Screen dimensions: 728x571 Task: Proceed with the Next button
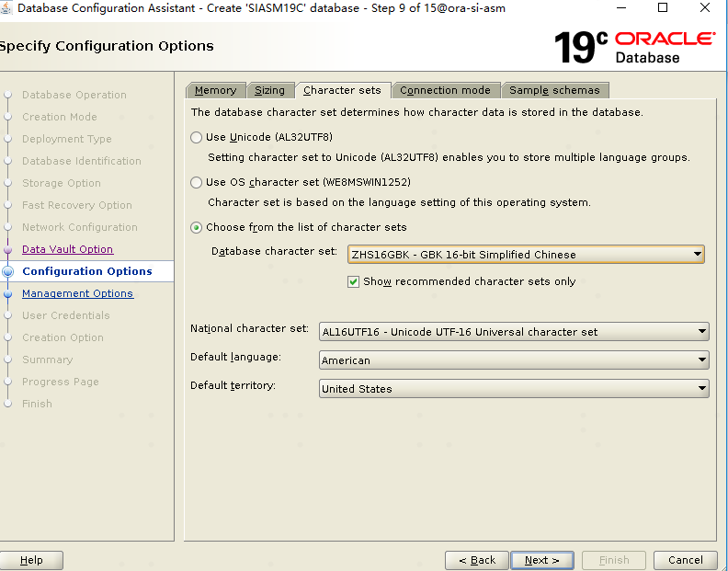coord(541,560)
